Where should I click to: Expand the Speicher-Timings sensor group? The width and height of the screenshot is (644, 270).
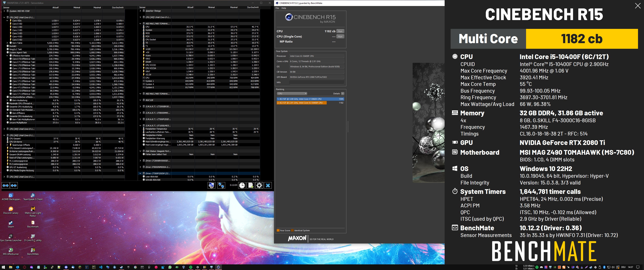point(140,11)
